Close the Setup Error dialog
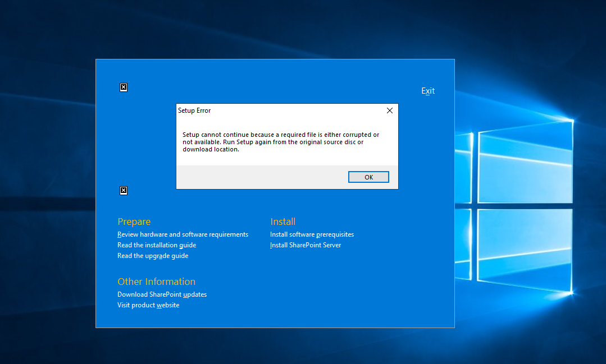The image size is (606, 364). 389,110
